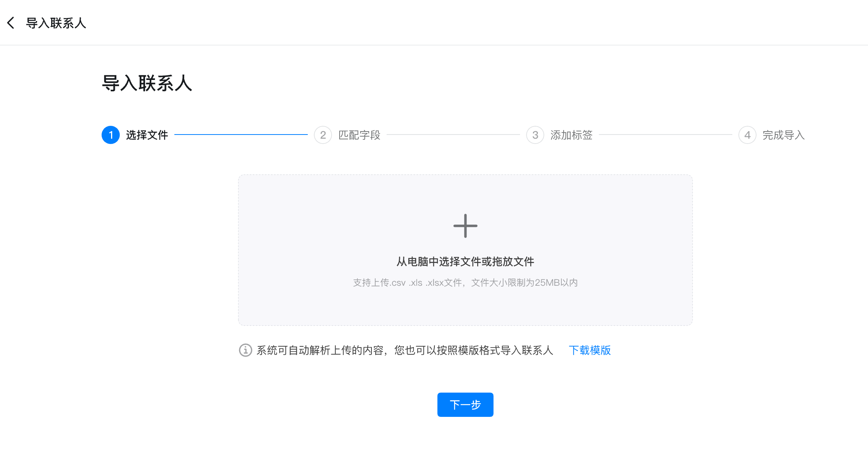Viewport: 868px width, 454px height.
Task: Open the 下载模版 link
Action: tap(590, 350)
